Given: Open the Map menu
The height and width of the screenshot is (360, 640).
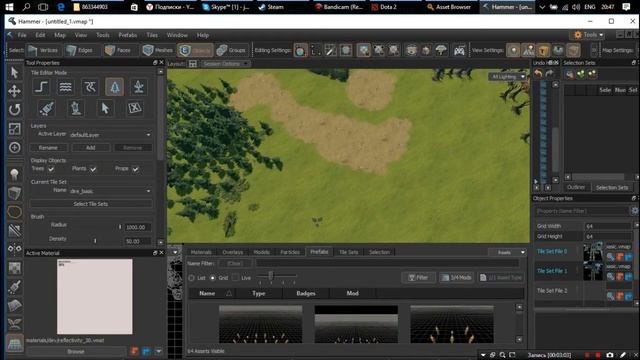Looking at the screenshot, I should click(x=60, y=35).
